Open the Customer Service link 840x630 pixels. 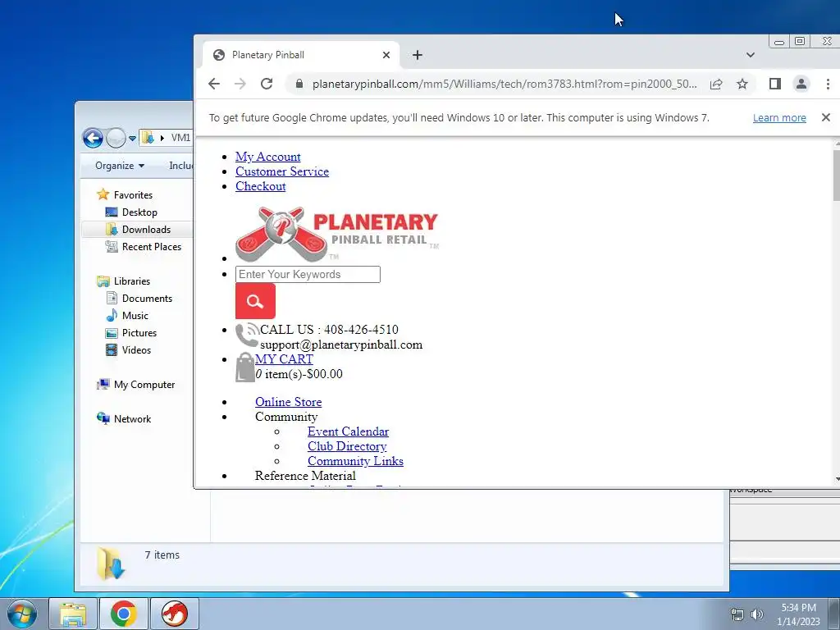[282, 171]
